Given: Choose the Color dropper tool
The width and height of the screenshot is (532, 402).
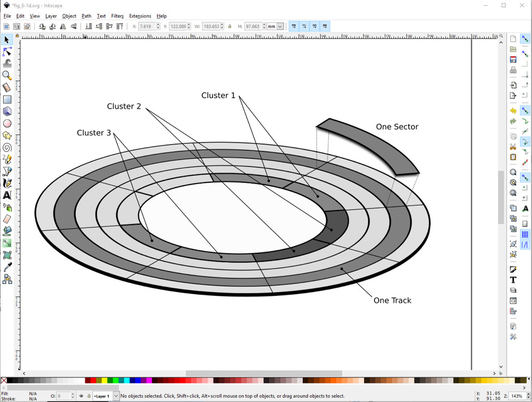Looking at the screenshot, I should tap(7, 267).
